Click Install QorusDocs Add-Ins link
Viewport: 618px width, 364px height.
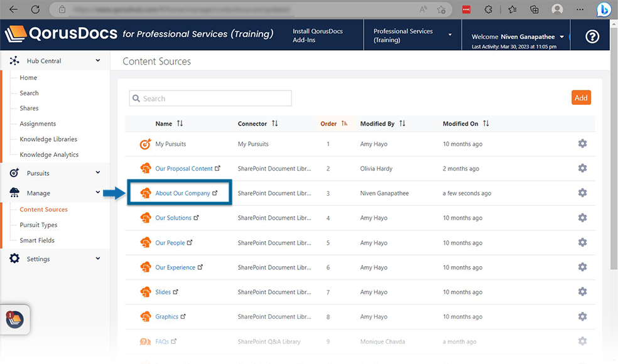click(318, 35)
